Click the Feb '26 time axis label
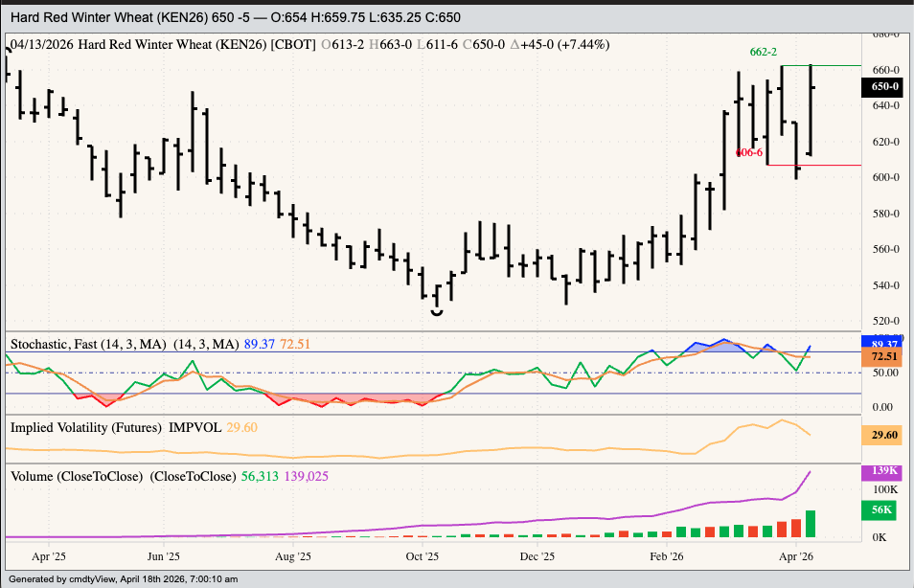The height and width of the screenshot is (588, 914). coord(667,556)
